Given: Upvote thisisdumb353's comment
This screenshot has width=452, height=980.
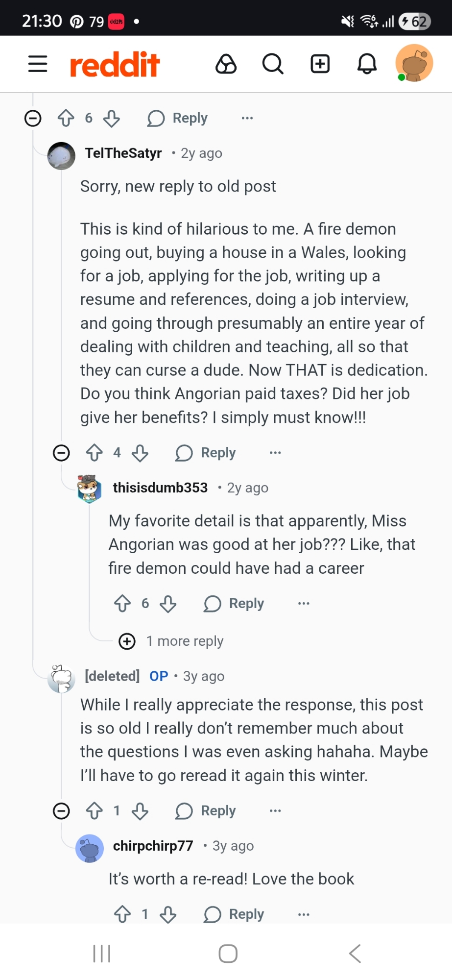Looking at the screenshot, I should (122, 604).
